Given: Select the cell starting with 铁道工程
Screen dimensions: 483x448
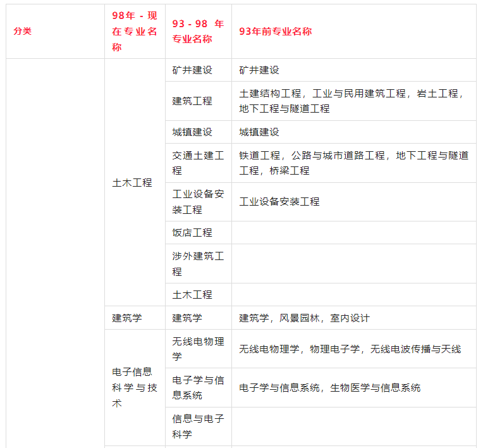Looking at the screenshot, I should [x=353, y=163].
